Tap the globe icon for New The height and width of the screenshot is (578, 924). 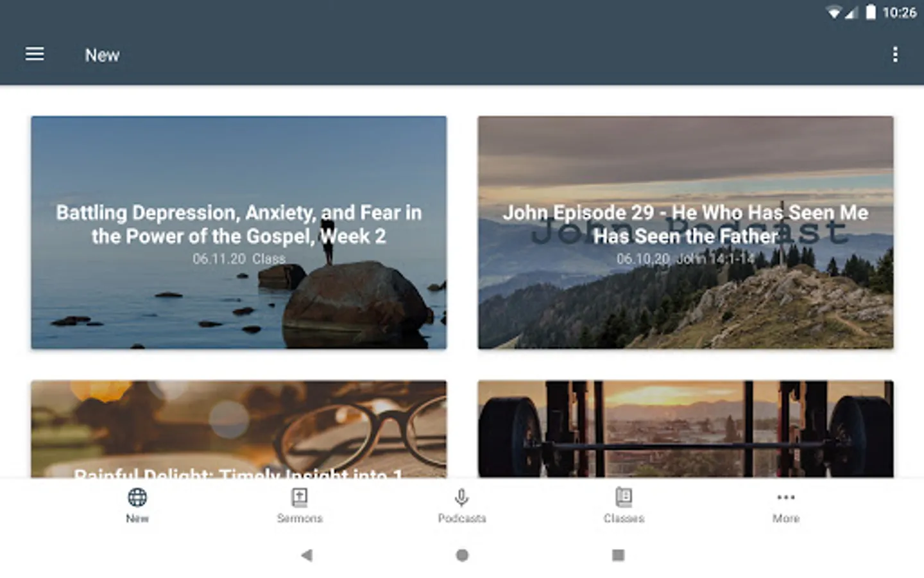[x=137, y=497]
